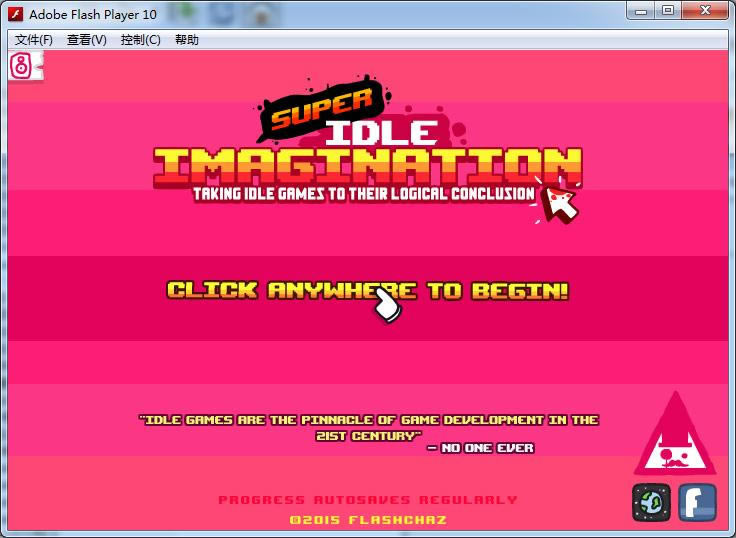Open the 帮助 menu
The image size is (736, 538).
pyautogui.click(x=187, y=40)
